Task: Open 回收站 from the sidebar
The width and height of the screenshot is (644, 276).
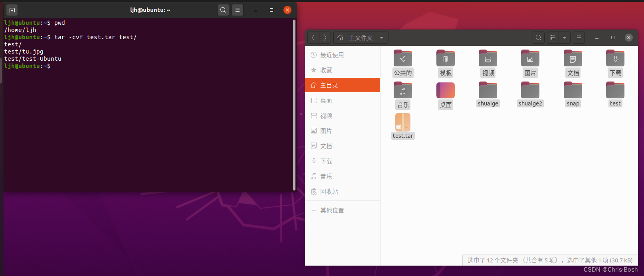Action: coord(343,192)
